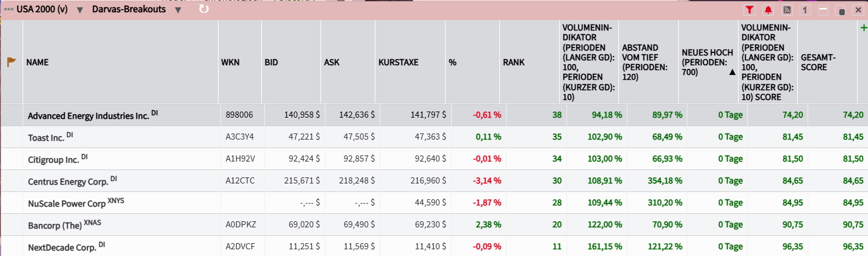
Task: Click percent change -1,87 %
Action: pos(487,202)
